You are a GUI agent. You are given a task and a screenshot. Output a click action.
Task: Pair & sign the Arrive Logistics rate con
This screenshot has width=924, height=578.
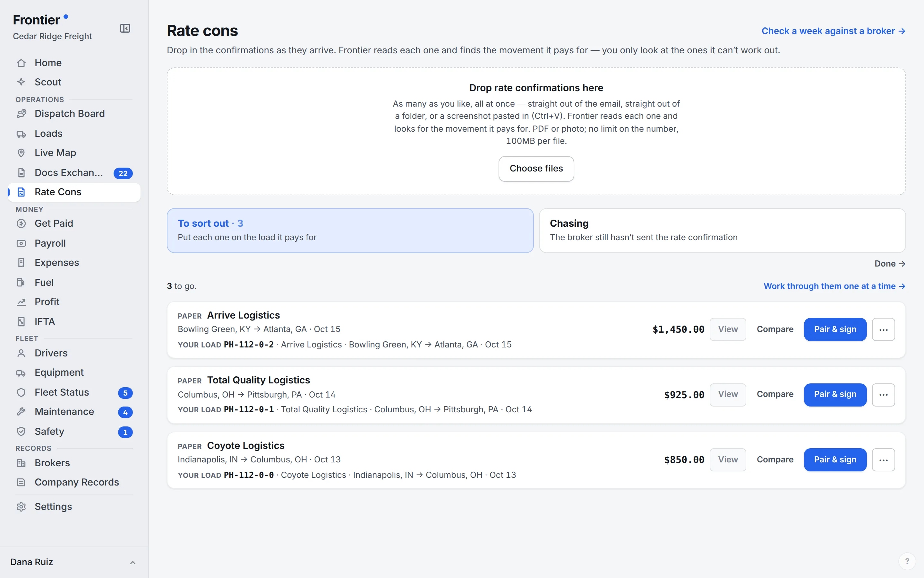pyautogui.click(x=835, y=329)
